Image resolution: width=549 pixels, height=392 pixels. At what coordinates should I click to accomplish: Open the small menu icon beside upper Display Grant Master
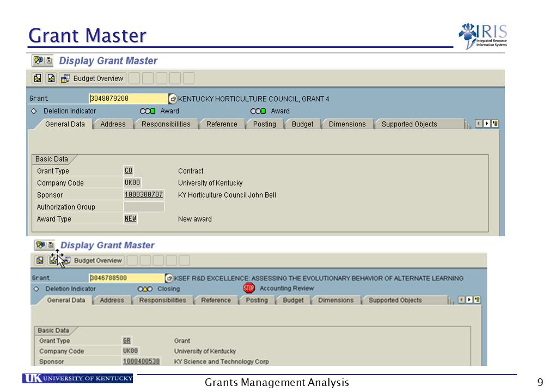click(49, 60)
